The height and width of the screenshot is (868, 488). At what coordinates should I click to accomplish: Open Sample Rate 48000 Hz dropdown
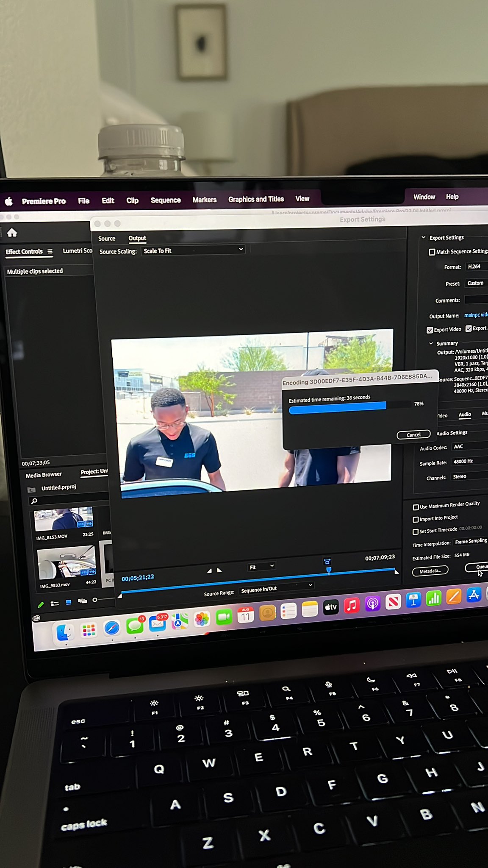(469, 461)
